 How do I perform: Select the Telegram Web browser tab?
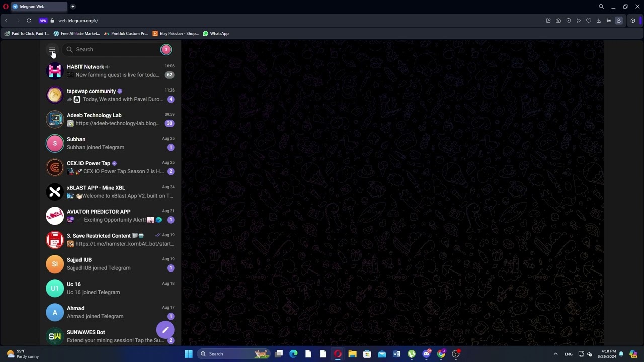(x=39, y=7)
